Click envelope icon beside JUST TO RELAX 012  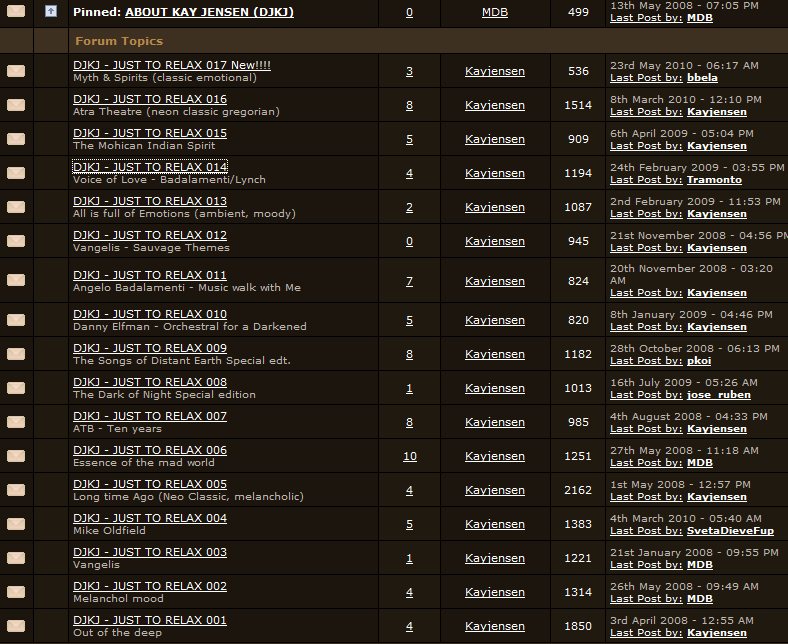click(16, 241)
